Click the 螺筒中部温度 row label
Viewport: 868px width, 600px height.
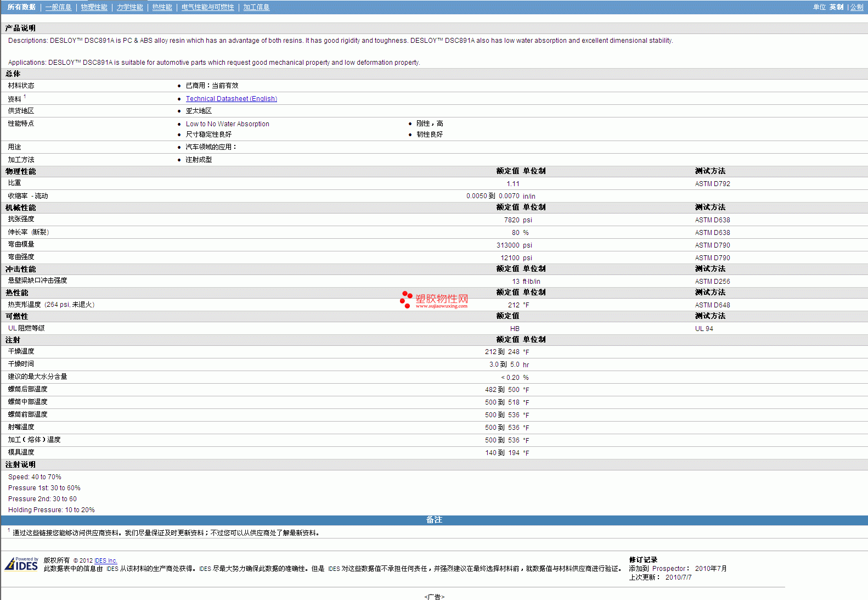(27, 402)
